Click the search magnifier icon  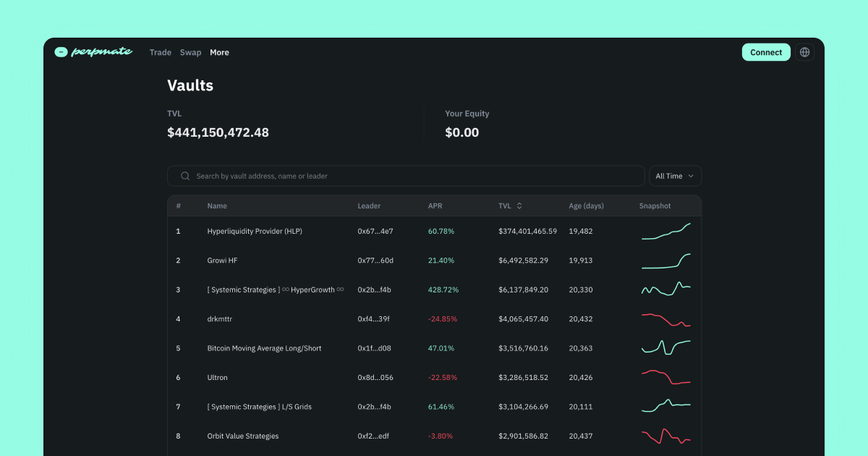tap(185, 176)
